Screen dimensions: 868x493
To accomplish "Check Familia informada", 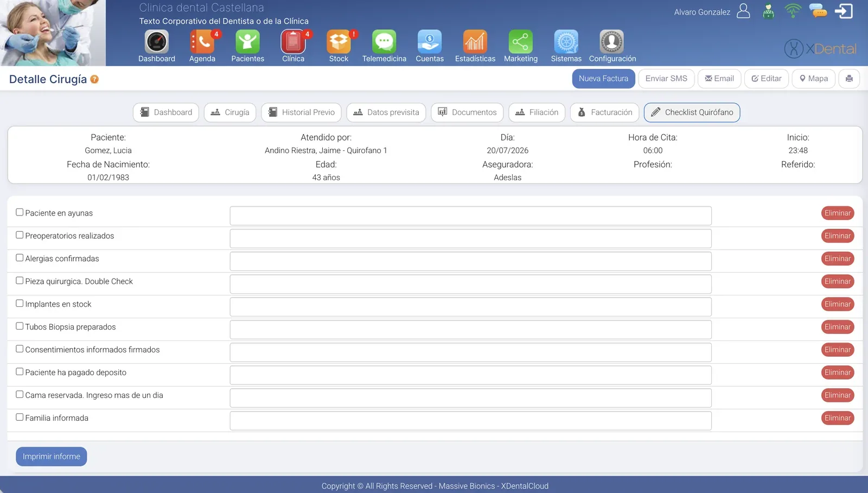I will (x=20, y=418).
